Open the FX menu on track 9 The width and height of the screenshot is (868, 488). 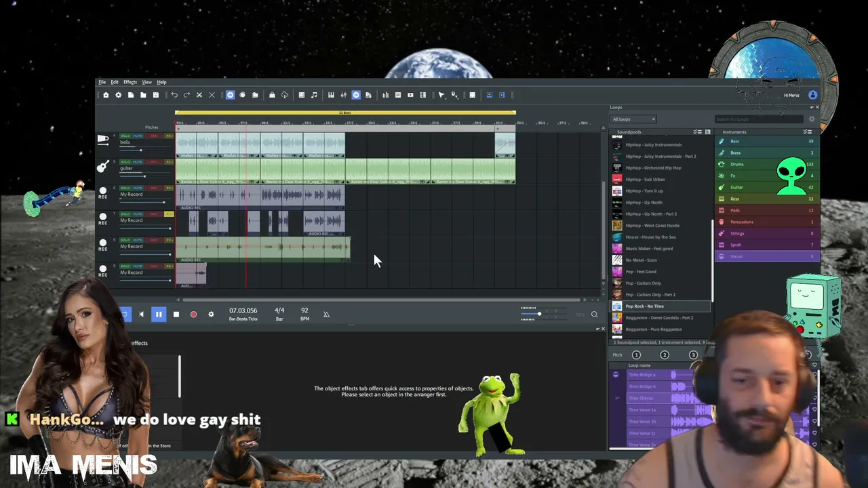[x=170, y=266]
